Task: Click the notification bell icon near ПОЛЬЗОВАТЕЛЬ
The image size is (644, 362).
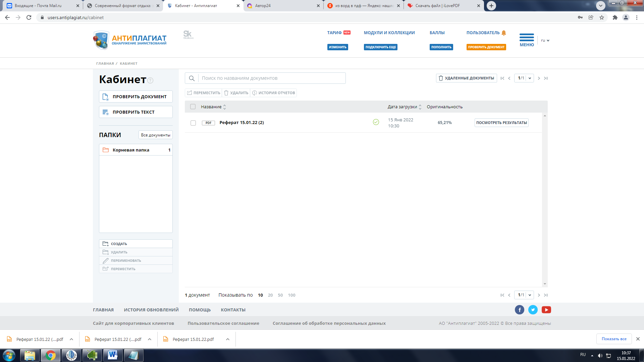Action: tap(503, 33)
